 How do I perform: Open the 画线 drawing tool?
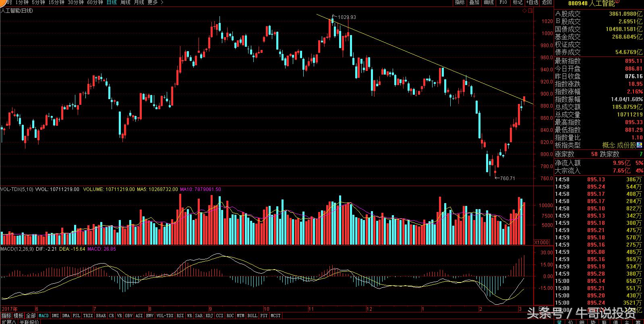489,2
